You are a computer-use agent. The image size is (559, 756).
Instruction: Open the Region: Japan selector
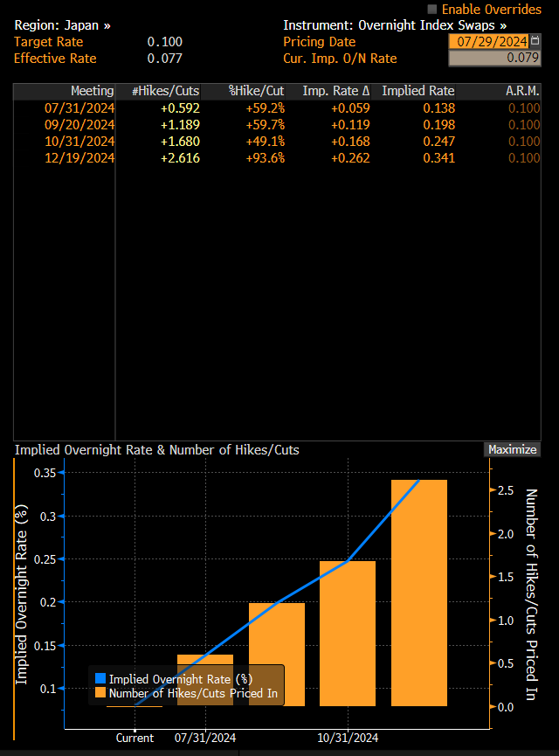[x=62, y=25]
